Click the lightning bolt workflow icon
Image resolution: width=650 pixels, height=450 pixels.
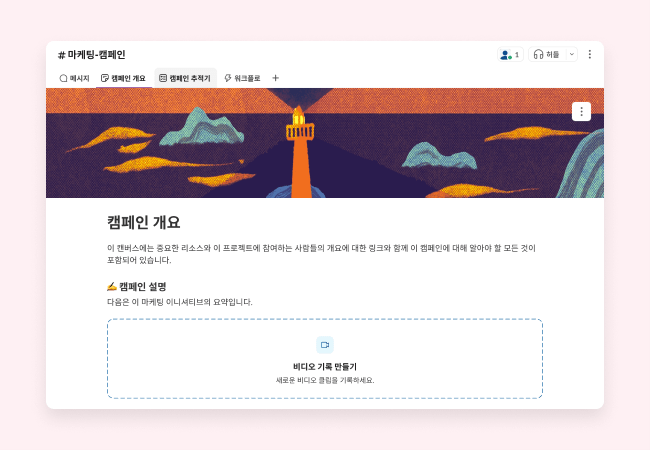coord(228,78)
